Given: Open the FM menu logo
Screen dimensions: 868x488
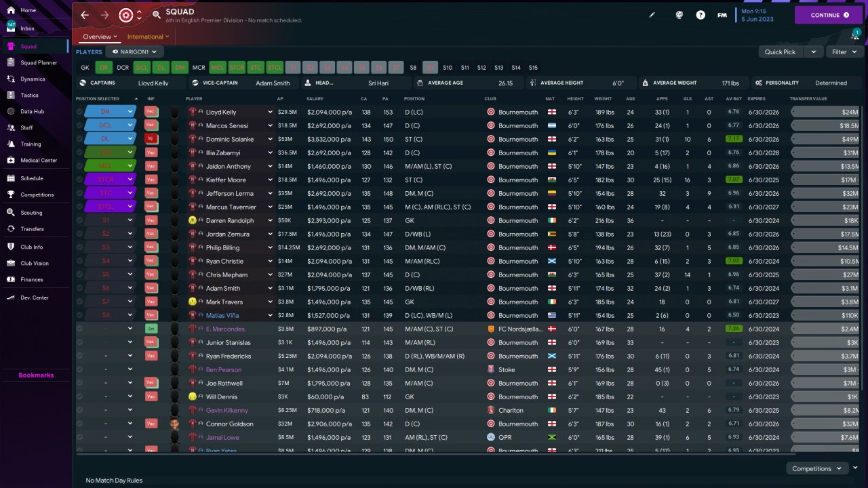Looking at the screenshot, I should pos(722,15).
